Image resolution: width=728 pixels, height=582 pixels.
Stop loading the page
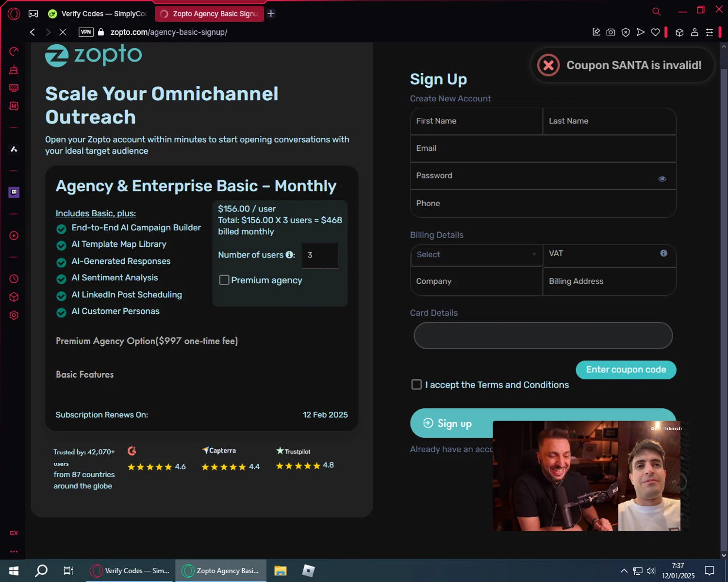click(x=63, y=32)
